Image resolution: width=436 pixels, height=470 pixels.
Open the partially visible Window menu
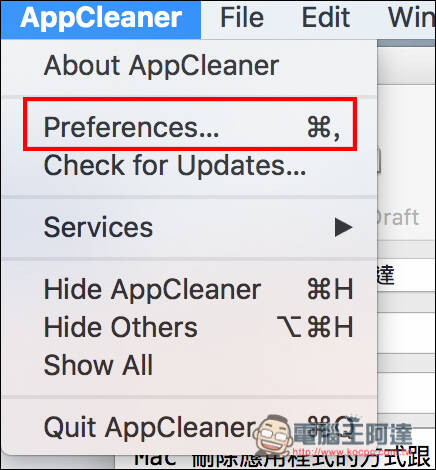412,17
